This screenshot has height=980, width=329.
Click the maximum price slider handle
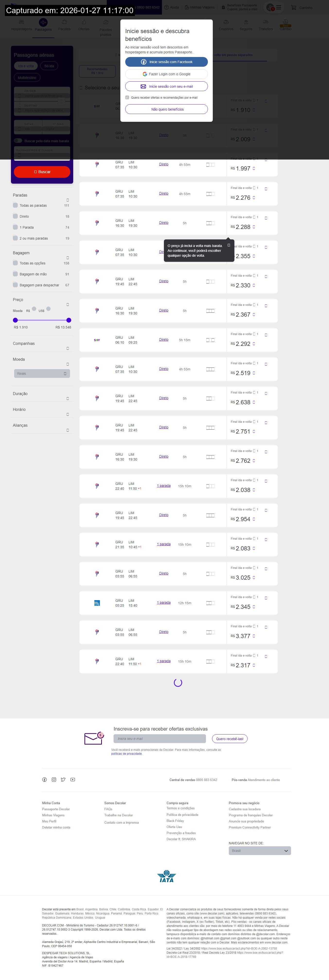click(69, 320)
